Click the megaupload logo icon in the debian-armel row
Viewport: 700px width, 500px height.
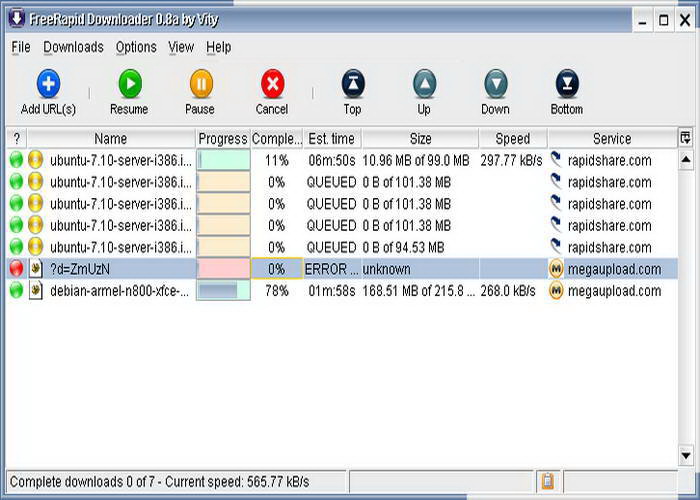point(556,291)
